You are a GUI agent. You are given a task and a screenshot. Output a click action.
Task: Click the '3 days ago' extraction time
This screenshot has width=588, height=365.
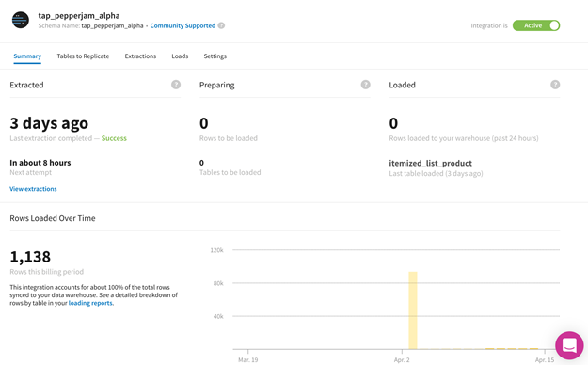(x=49, y=123)
